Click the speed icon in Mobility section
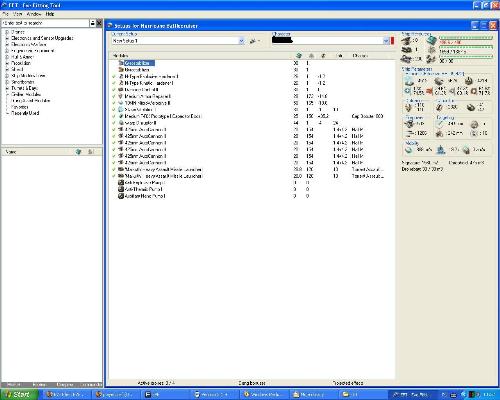The image size is (500, 400). [409, 150]
